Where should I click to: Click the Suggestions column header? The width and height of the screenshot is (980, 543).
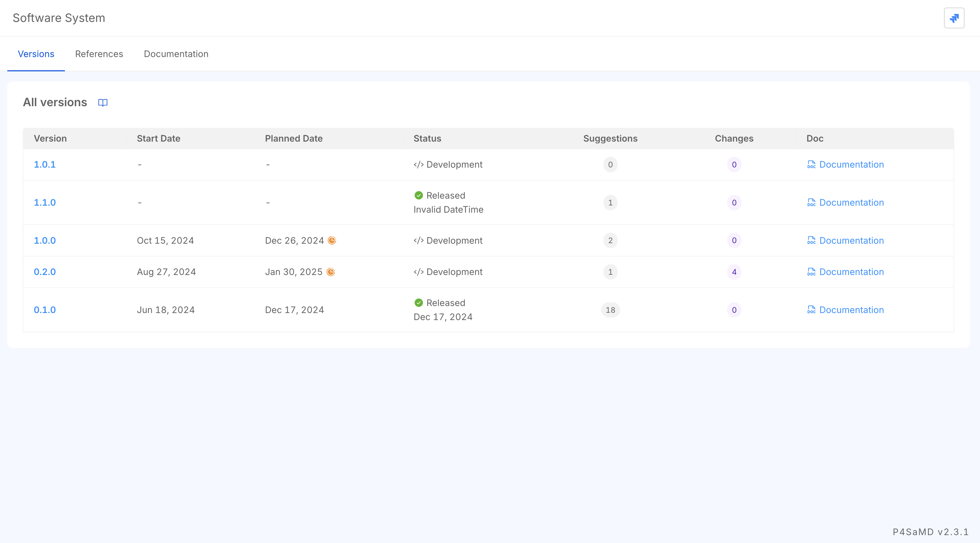coord(610,138)
